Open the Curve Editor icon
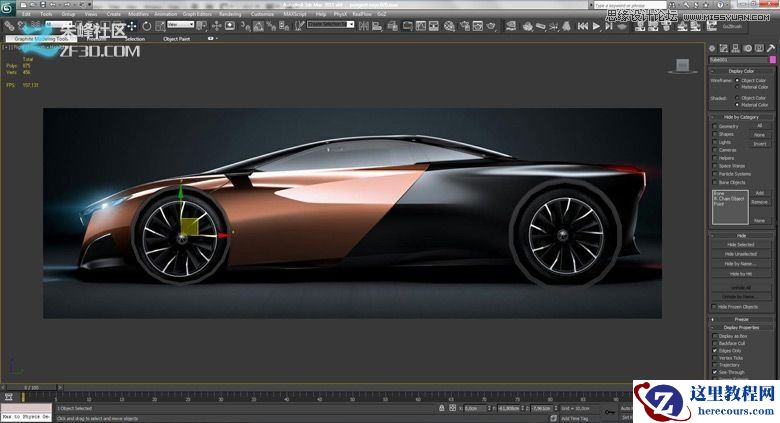Image resolution: width=780 pixels, height=423 pixels. click(421, 26)
